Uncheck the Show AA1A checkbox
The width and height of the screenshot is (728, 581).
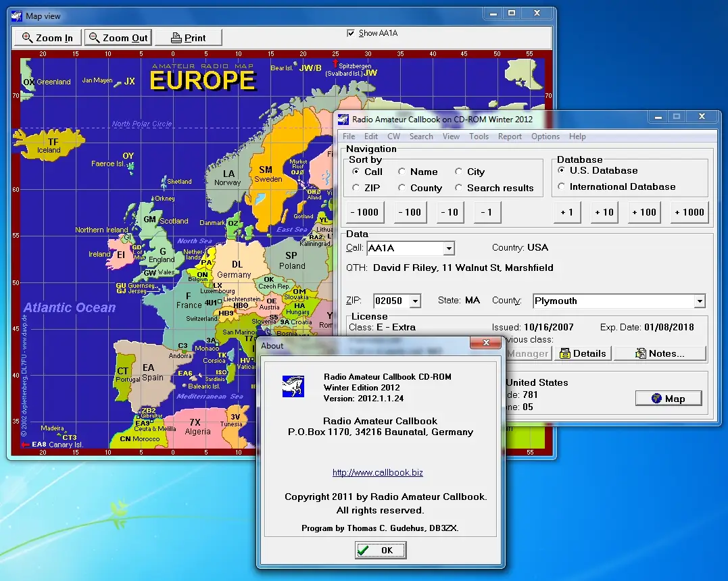pyautogui.click(x=351, y=33)
